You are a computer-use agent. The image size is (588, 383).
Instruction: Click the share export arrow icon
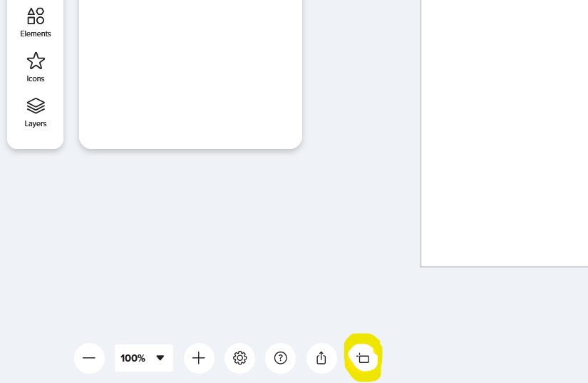[321, 358]
